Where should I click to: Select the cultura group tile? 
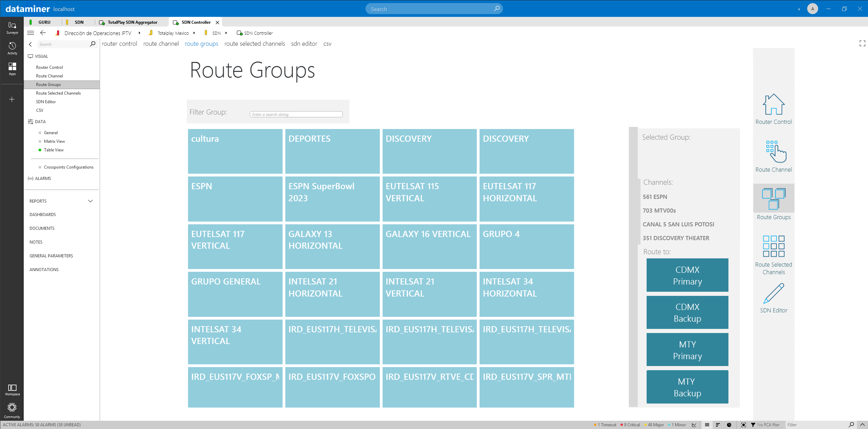point(235,151)
